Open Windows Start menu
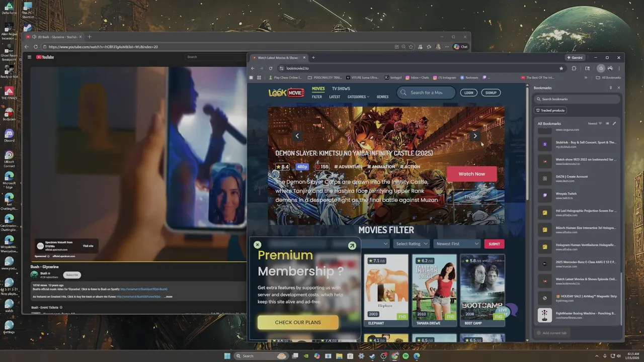 point(227,356)
